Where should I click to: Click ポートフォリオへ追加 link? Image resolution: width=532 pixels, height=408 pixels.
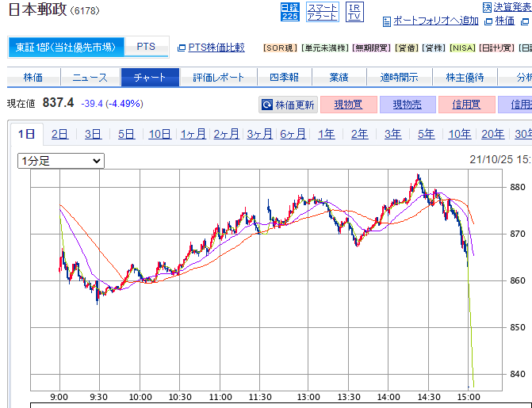click(435, 21)
